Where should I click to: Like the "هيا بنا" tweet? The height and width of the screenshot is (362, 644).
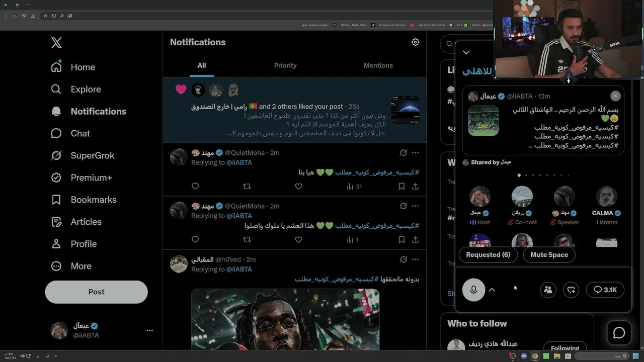pos(298,187)
